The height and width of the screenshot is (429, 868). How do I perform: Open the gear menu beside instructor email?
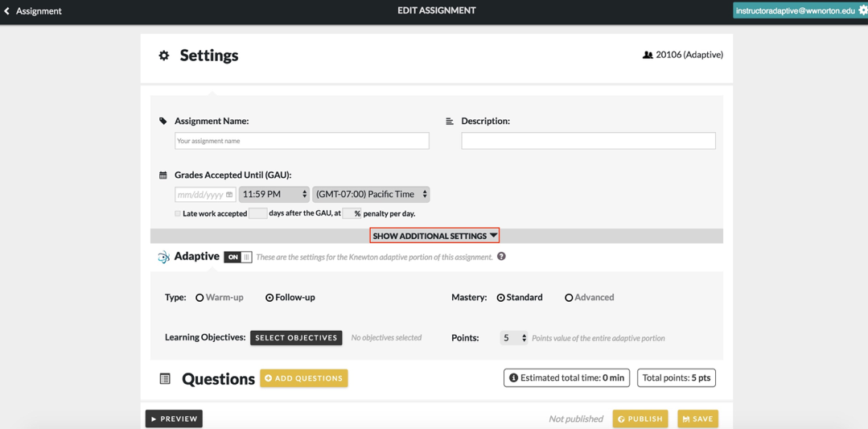862,10
